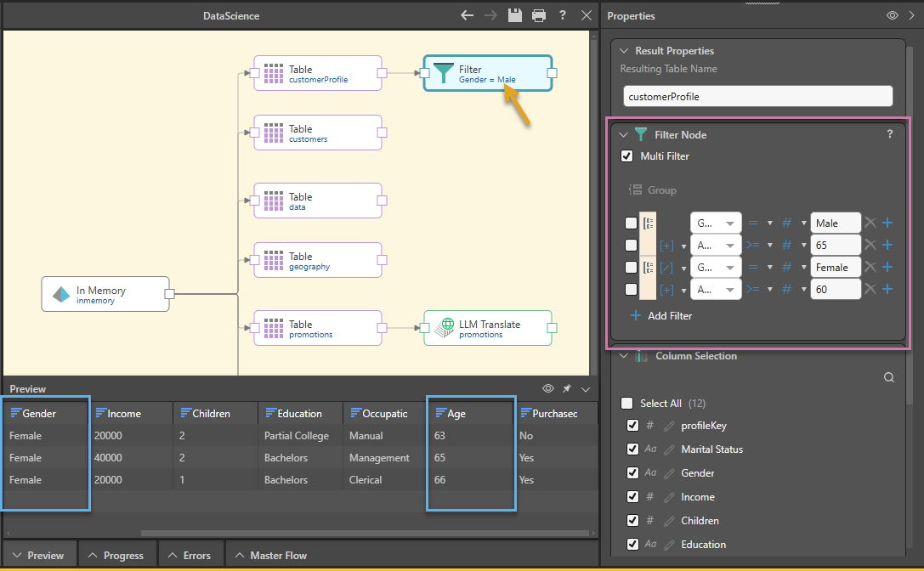Pin the Preview panel
The width and height of the screenshot is (924, 571).
[567, 388]
